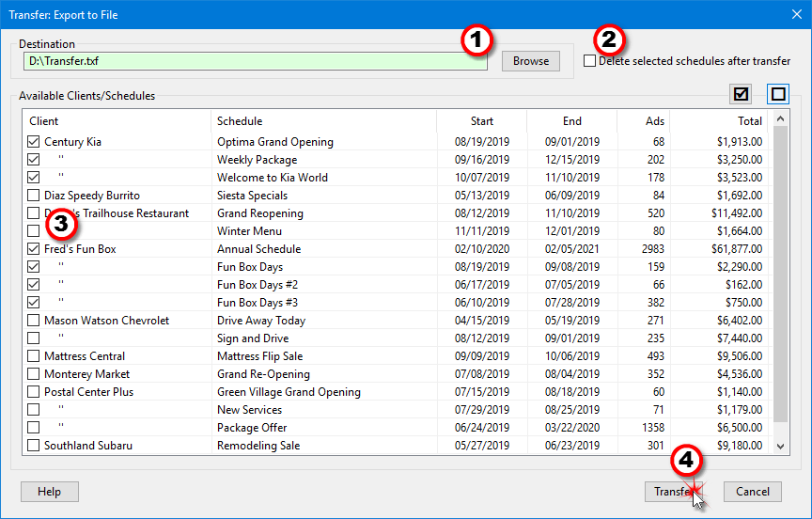
Task: Check Postal Center Plus Green Village checkbox
Action: pyautogui.click(x=33, y=391)
